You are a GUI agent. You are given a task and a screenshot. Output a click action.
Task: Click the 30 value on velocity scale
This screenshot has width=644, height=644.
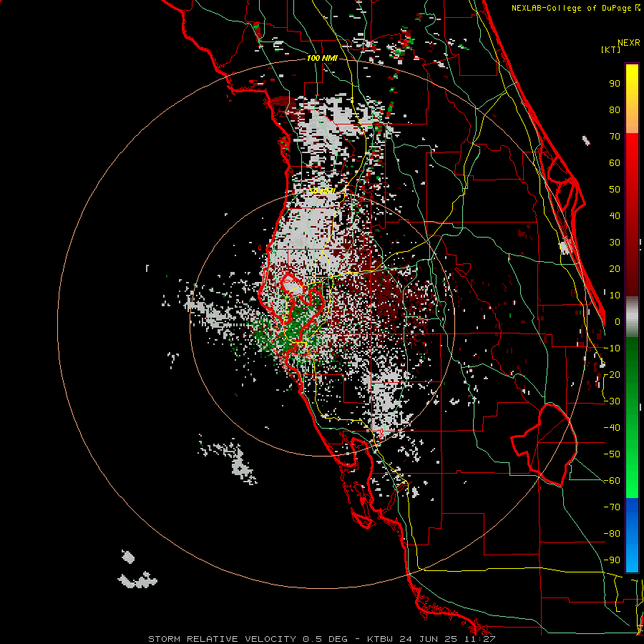tap(615, 243)
